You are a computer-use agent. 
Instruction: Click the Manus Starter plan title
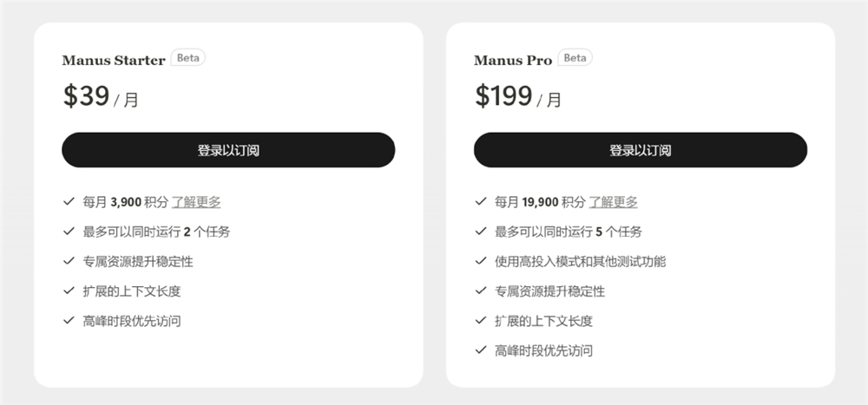[x=114, y=61]
